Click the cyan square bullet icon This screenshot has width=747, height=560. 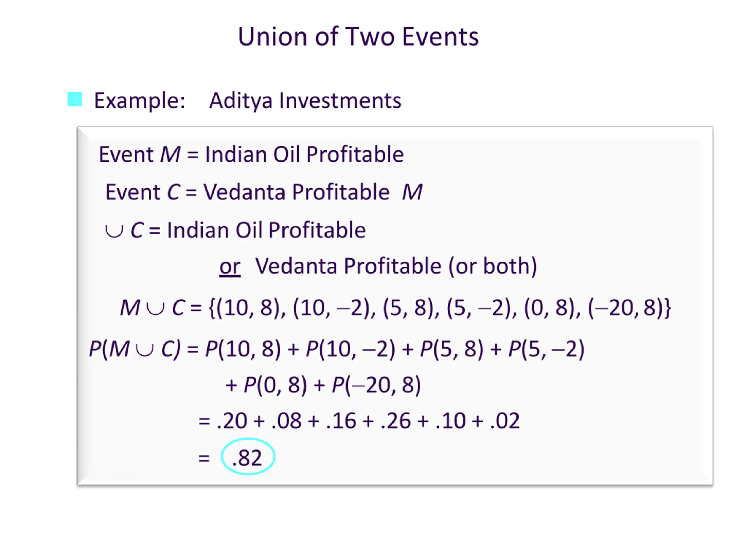coord(75,99)
